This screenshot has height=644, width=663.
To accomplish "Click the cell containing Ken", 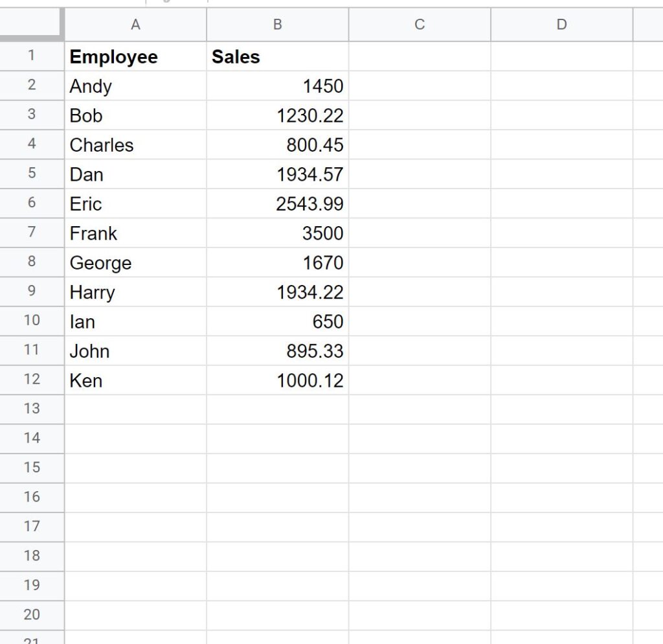I will click(x=135, y=381).
